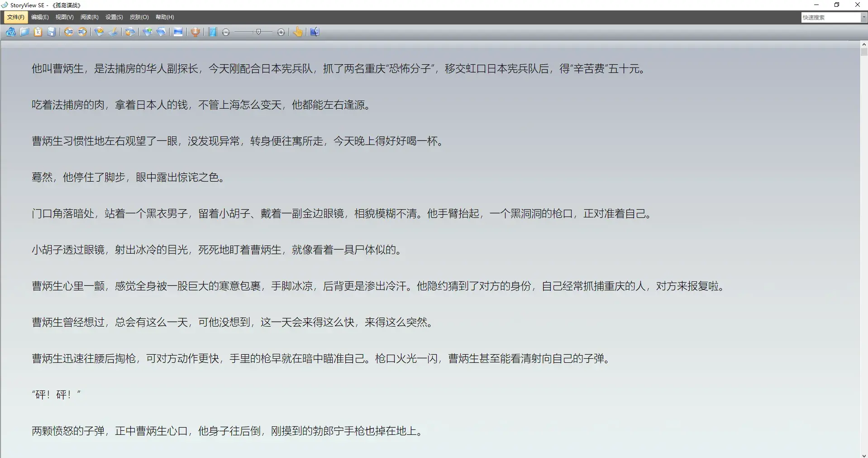Save using the floppy disk icon
Image resolution: width=868 pixels, height=458 pixels.
52,32
